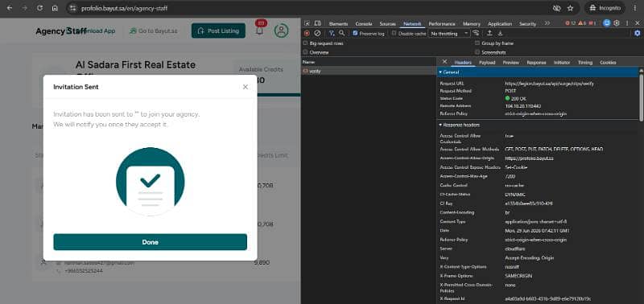The height and width of the screenshot is (304, 644).
Task: Bookmark this page with the star icon
Action: [570, 8]
